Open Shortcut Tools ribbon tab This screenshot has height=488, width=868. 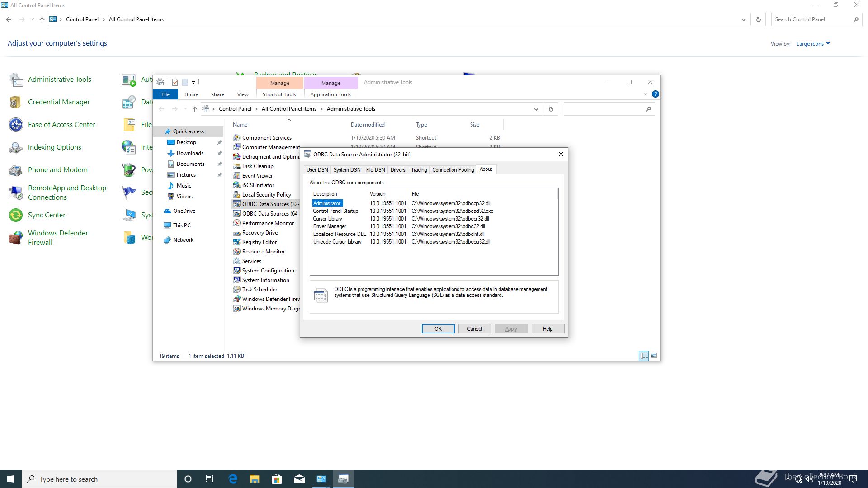[x=279, y=94]
